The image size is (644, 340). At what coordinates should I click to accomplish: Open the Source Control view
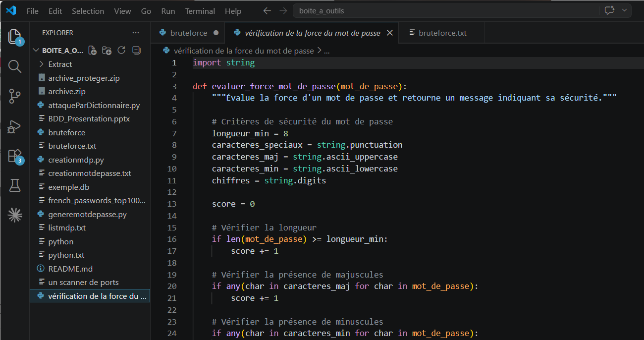pyautogui.click(x=15, y=96)
